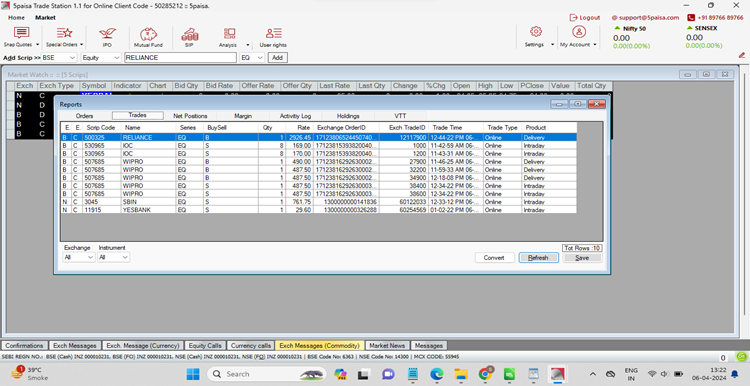
Task: Open the User rights icon
Action: [x=274, y=33]
